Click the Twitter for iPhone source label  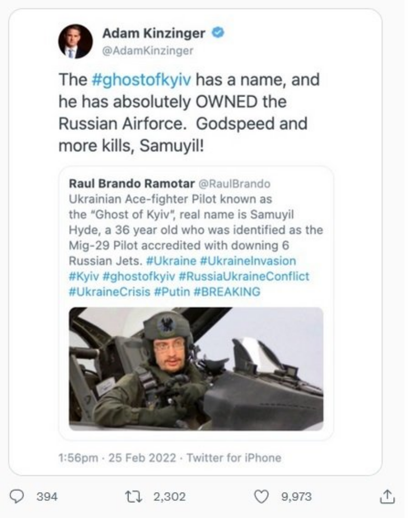coord(234,458)
